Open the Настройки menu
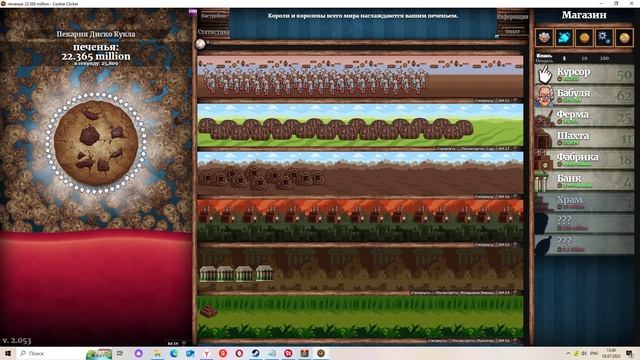Screen dimensions: 640x360 [x=213, y=16]
